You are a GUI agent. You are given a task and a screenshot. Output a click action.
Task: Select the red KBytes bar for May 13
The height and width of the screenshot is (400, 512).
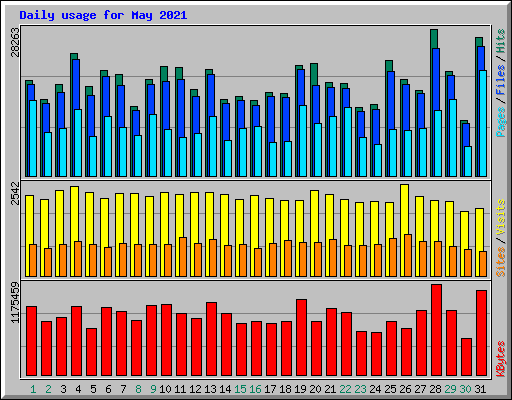point(211,339)
